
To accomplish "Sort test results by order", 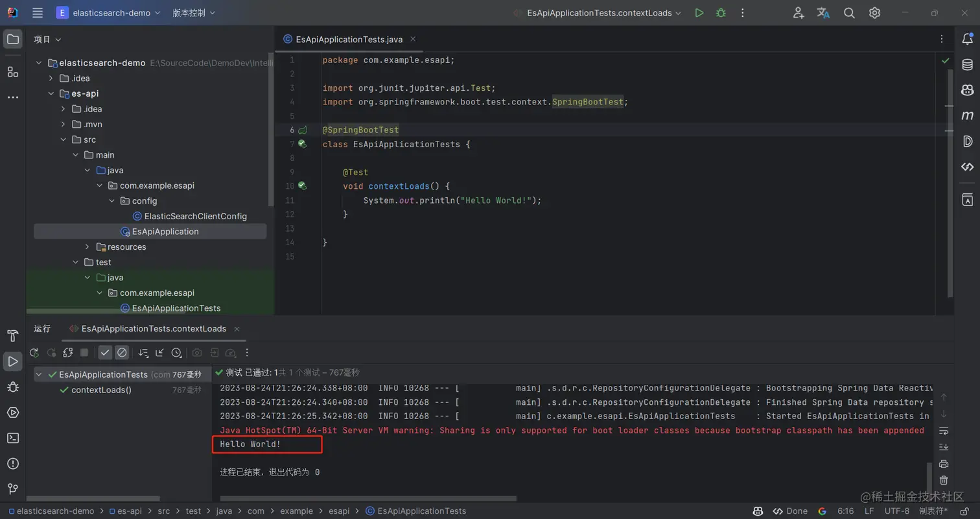I will point(143,353).
